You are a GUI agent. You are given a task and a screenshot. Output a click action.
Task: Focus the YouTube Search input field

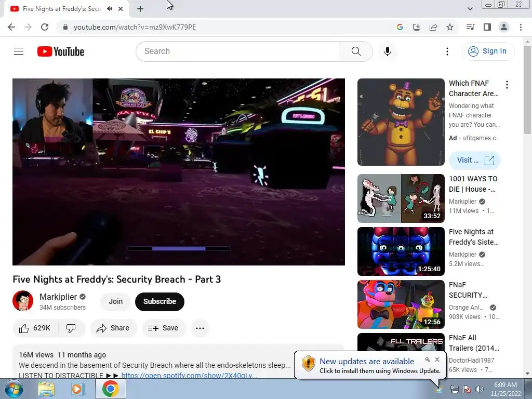[x=238, y=51]
